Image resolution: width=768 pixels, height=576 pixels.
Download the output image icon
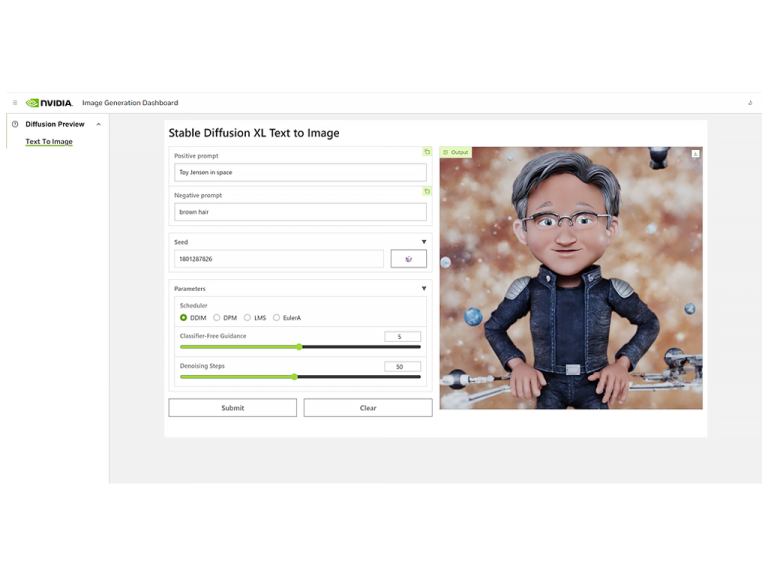point(695,154)
